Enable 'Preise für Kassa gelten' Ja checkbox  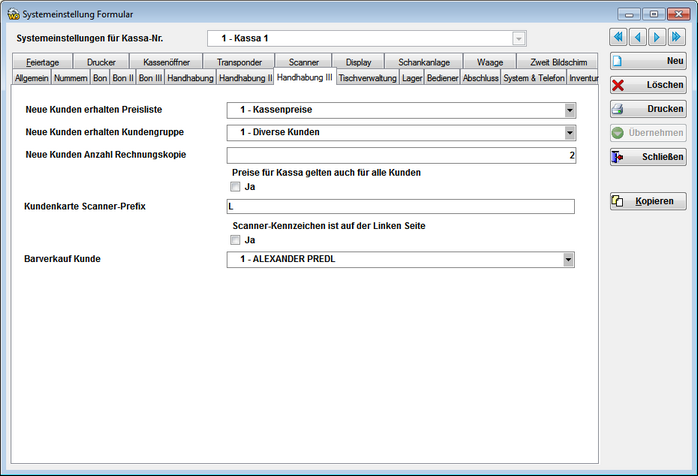coord(235,187)
